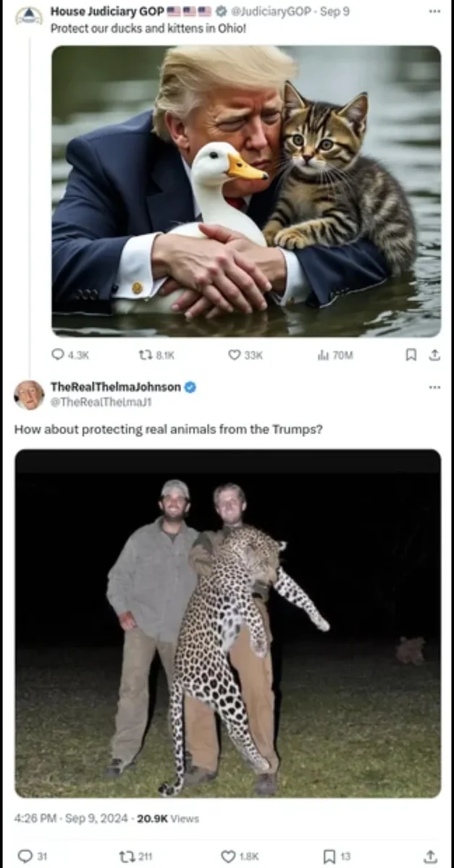Share the House Judiciary GOP post
The width and height of the screenshot is (454, 868).
434,354
